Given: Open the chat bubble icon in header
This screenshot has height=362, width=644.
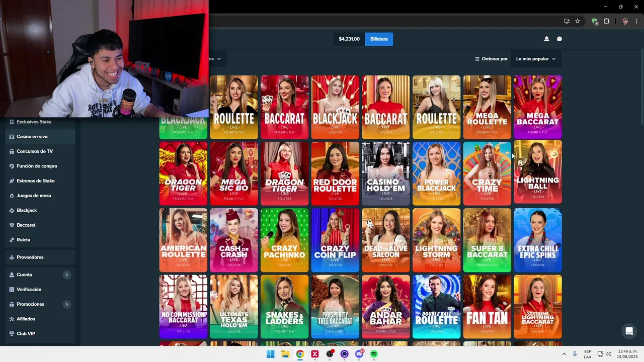Looking at the screenshot, I should click(x=559, y=39).
